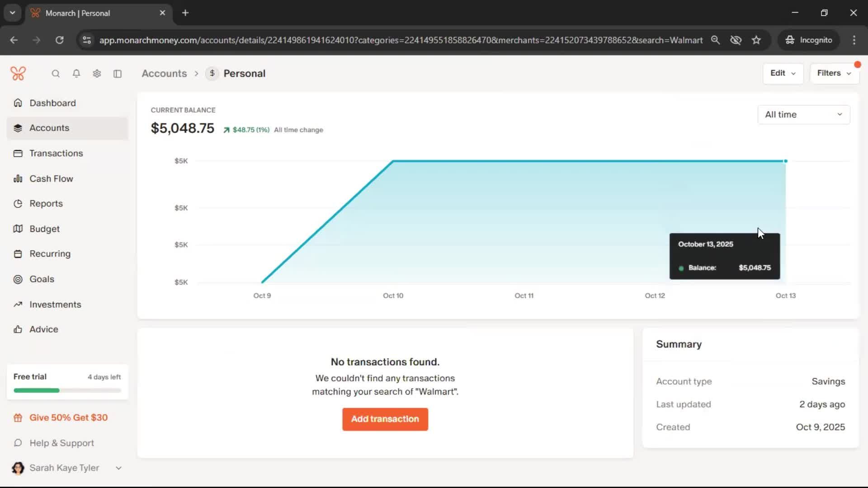Open the search magnifier icon in the sidebar
868x488 pixels.
(x=56, y=74)
